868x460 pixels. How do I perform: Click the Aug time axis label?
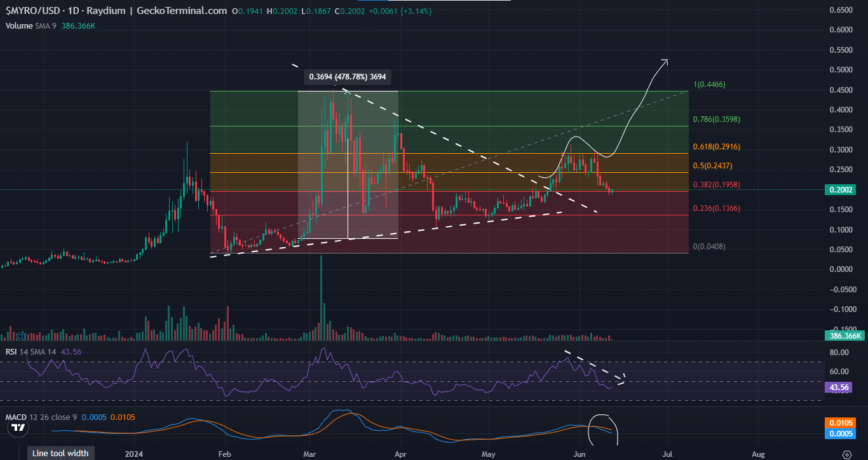[758, 454]
